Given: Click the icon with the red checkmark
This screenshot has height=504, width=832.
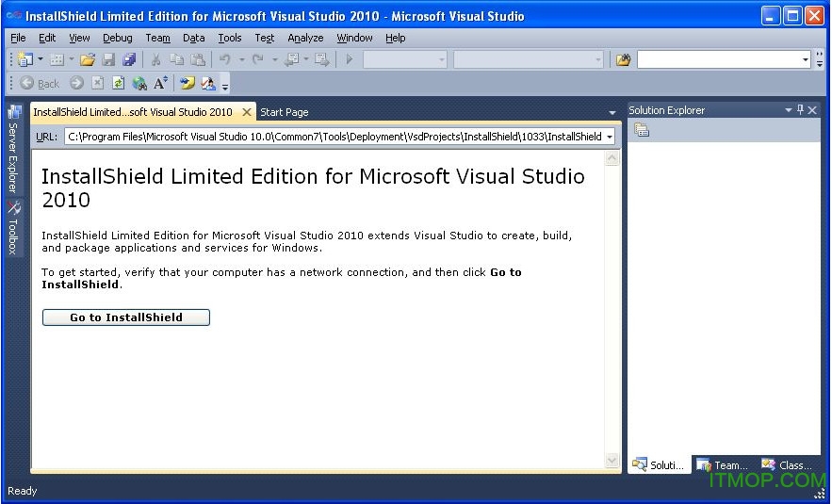Looking at the screenshot, I should coord(208,83).
